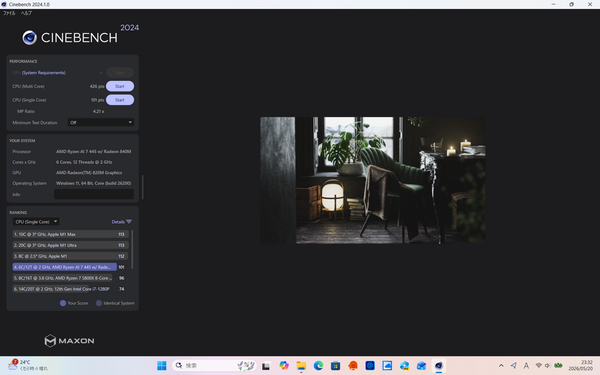This screenshot has height=375, width=600.
Task: Click the Your Score legend dot
Action: click(x=63, y=303)
